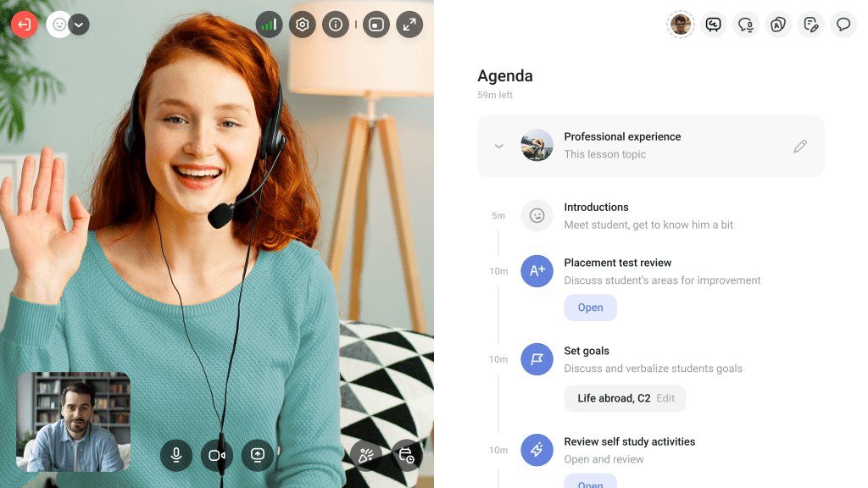Open the notes with pencil tab
The height and width of the screenshot is (488, 868).
811,25
